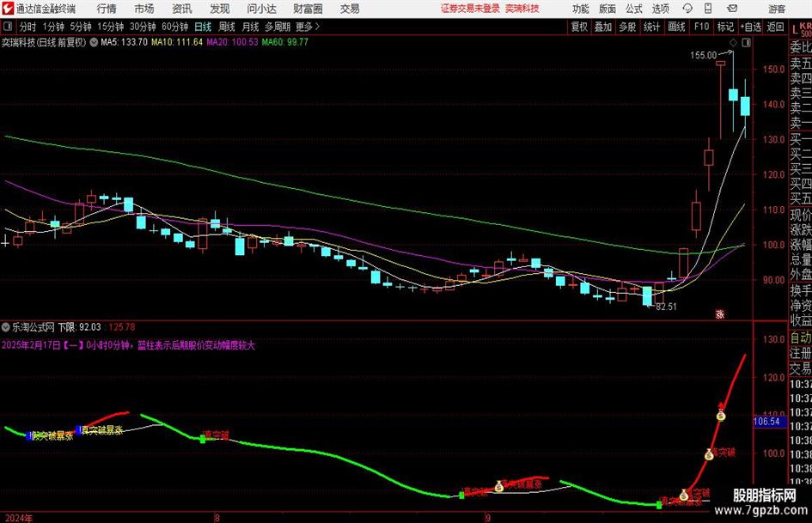Open the 功能 menu
The width and height of the screenshot is (812, 523).
[x=581, y=9]
